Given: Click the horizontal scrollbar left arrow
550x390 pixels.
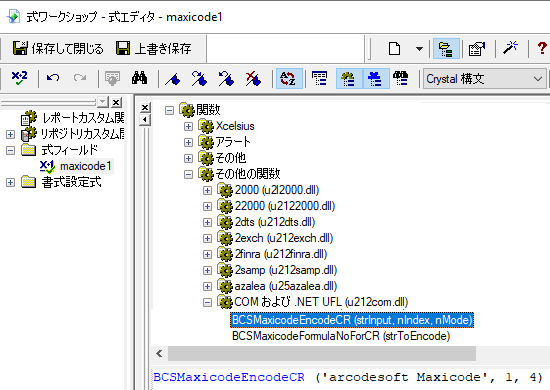Looking at the screenshot, I should 159,354.
